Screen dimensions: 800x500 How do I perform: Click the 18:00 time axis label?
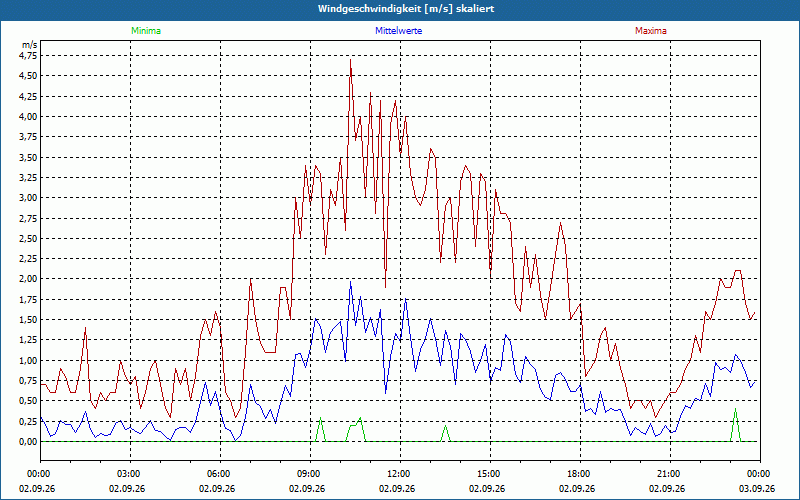580,474
